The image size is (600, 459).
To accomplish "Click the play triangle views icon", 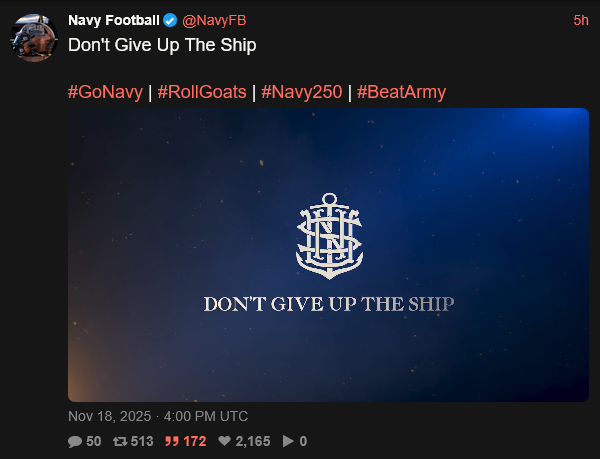I will pos(288,441).
